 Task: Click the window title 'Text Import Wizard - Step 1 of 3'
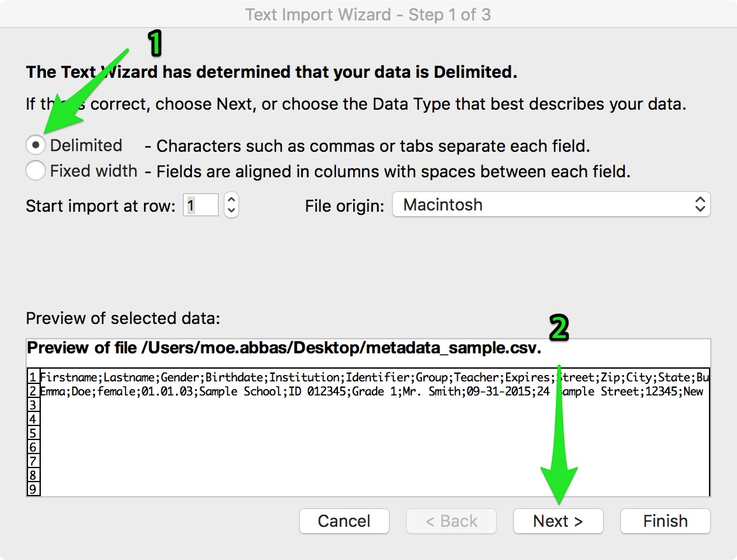pos(368,15)
